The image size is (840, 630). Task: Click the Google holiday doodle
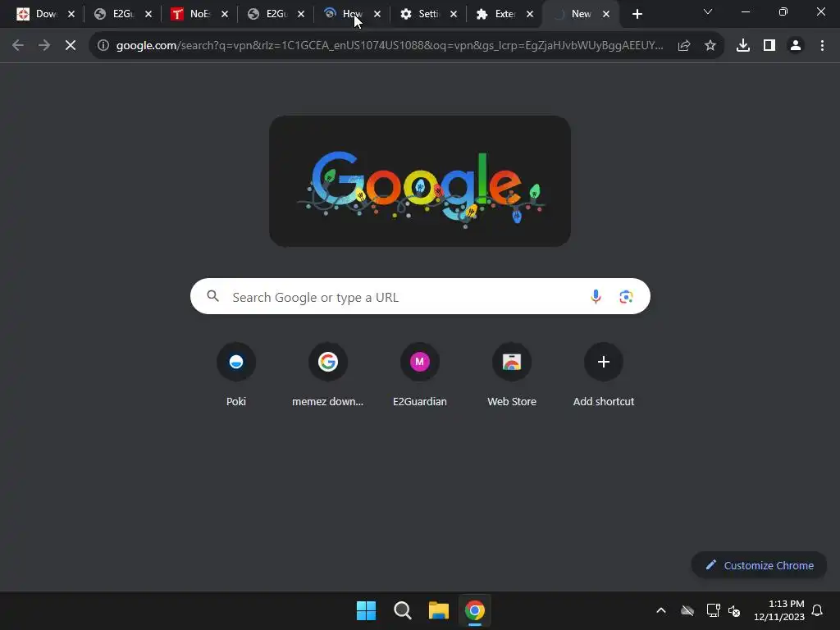(420, 181)
